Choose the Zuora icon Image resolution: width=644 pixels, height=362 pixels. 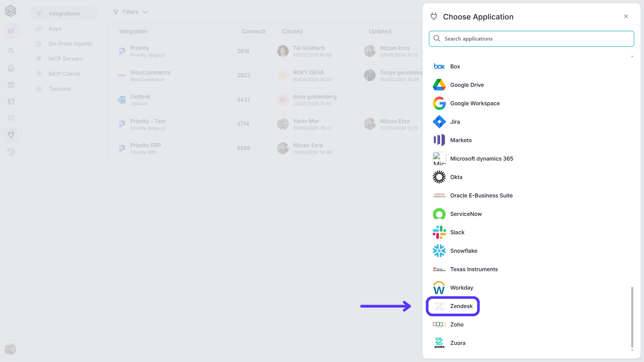point(439,343)
